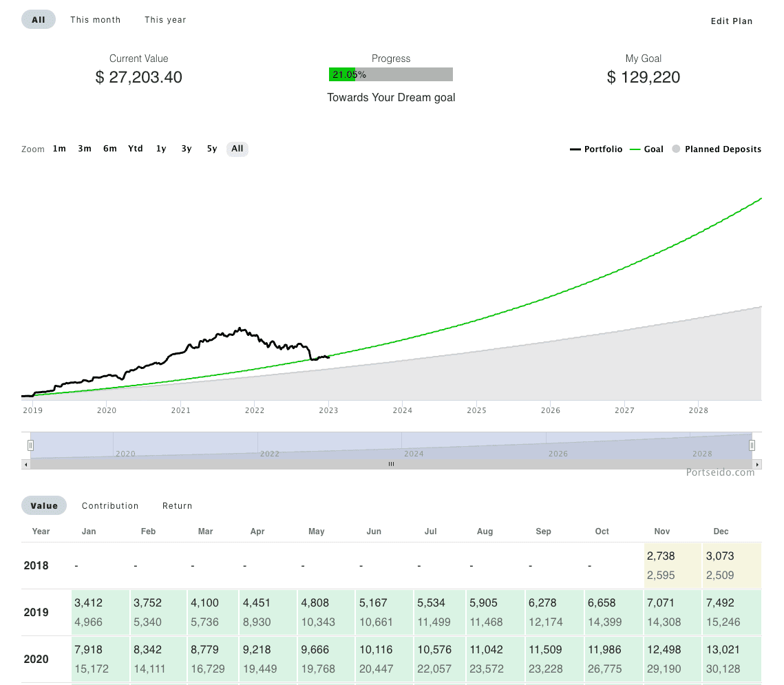Visit the Portseido.com link
This screenshot has width=784, height=685.
tap(721, 472)
